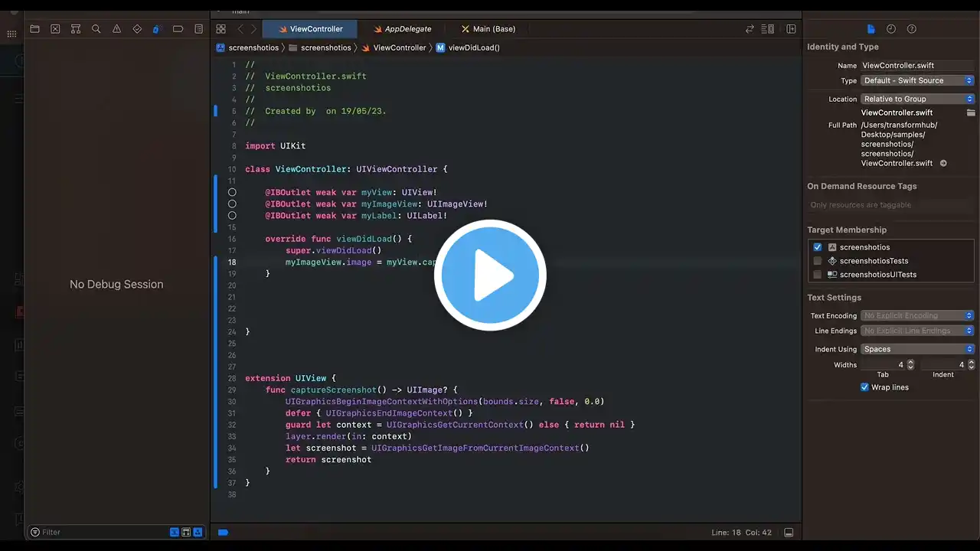Go forward with the right chevron
Screen dimensions: 980x551
[253, 29]
